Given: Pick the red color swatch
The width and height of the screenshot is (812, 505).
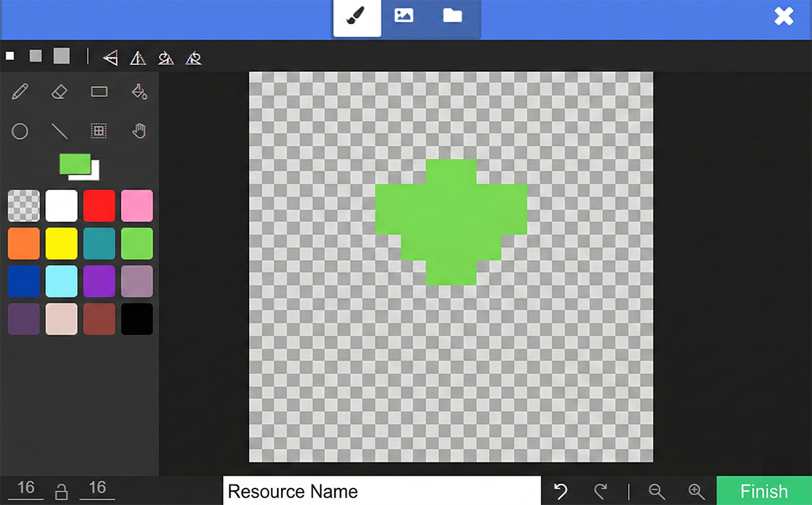Looking at the screenshot, I should click(99, 205).
